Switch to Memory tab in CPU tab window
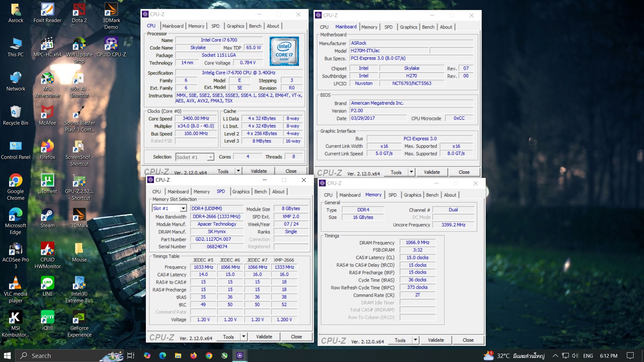This screenshot has width=644, height=362. (196, 26)
